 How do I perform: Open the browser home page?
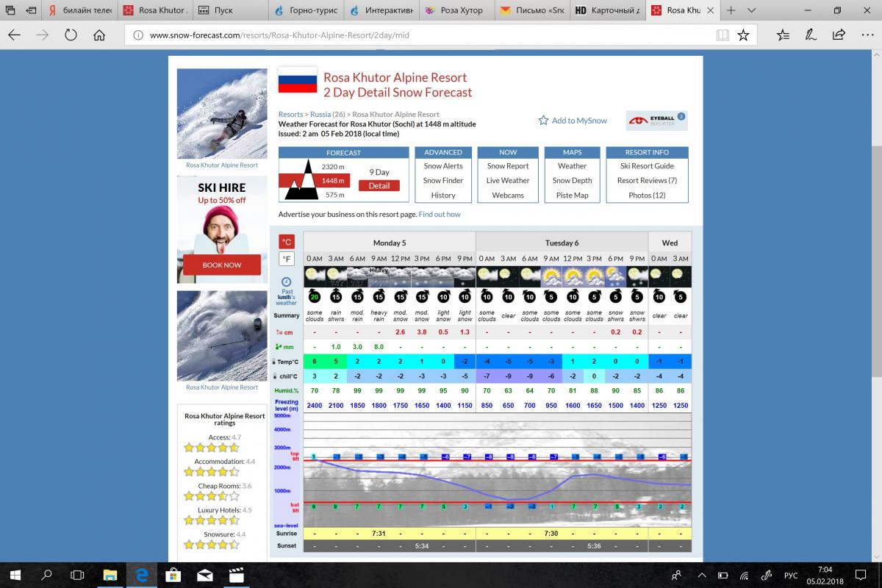[x=99, y=35]
